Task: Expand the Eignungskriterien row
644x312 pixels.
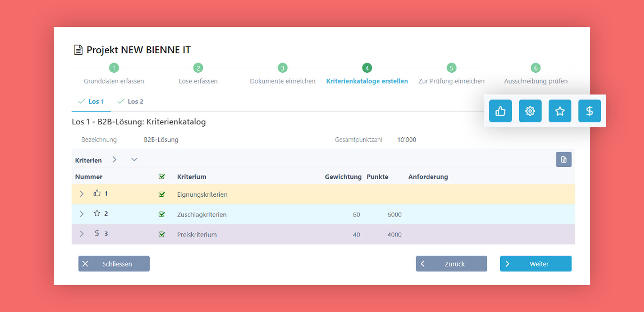Action: [x=82, y=194]
